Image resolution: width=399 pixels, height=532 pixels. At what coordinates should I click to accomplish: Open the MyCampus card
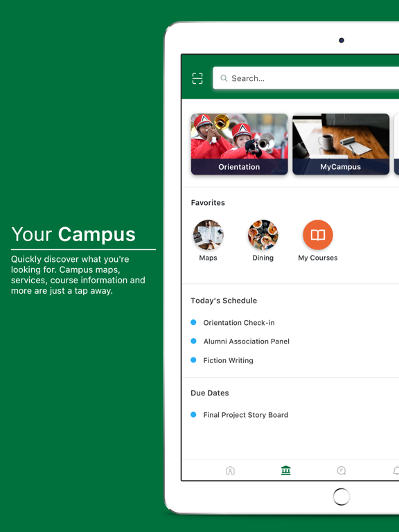point(341,144)
